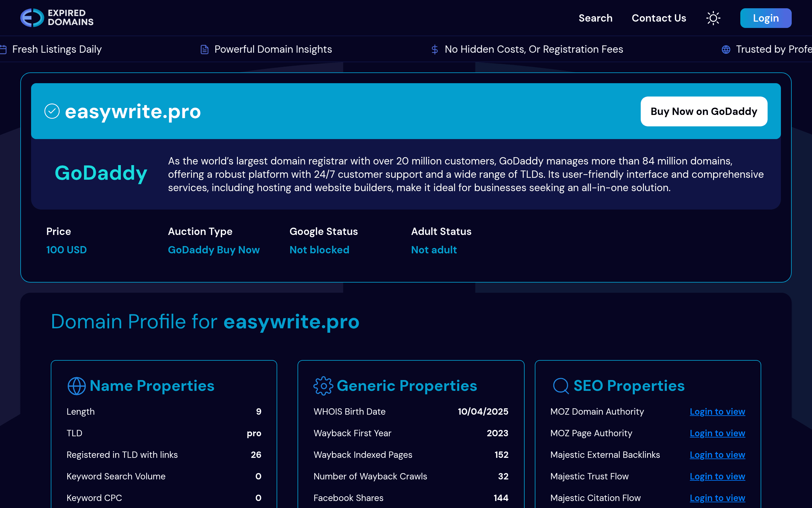Click the TLD value pro
The image size is (812, 508).
point(254,433)
